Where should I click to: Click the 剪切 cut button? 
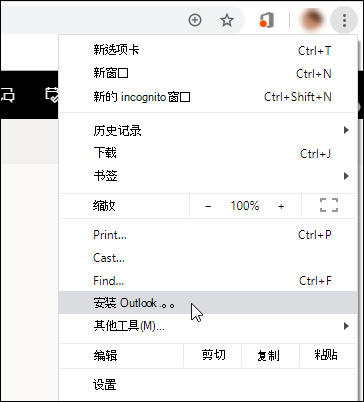click(213, 355)
